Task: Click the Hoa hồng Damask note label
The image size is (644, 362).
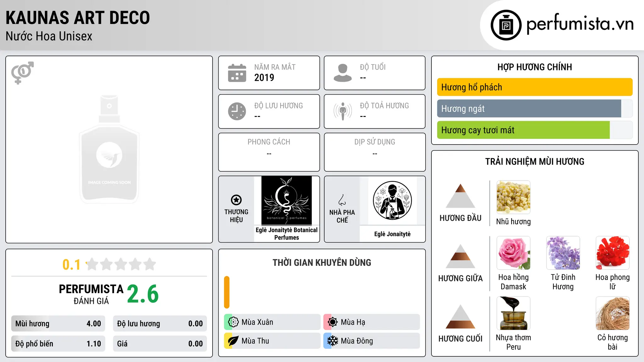Action: click(514, 282)
